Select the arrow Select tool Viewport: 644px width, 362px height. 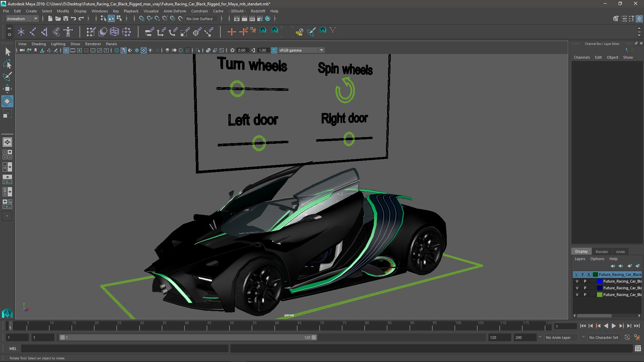pos(7,52)
